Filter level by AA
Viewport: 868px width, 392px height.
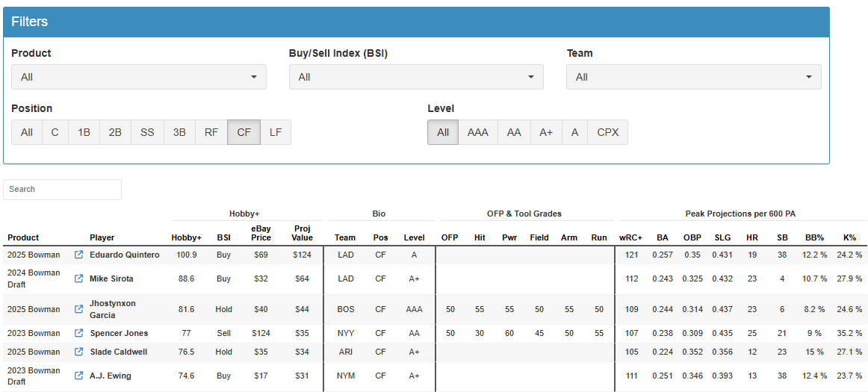coord(514,132)
